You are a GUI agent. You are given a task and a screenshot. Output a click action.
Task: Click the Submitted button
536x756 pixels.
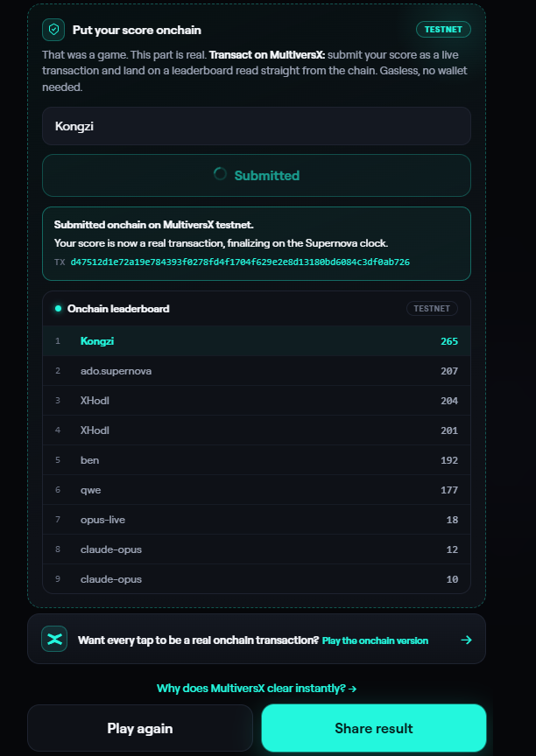point(257,176)
